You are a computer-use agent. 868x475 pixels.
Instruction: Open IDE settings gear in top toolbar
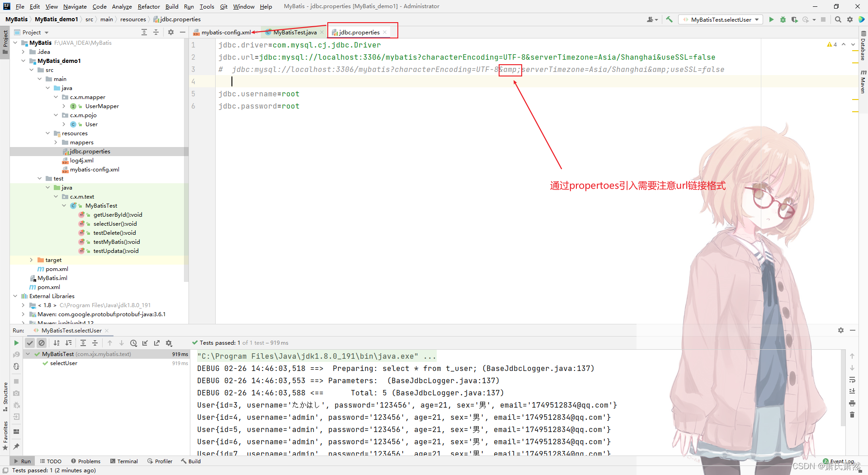850,19
